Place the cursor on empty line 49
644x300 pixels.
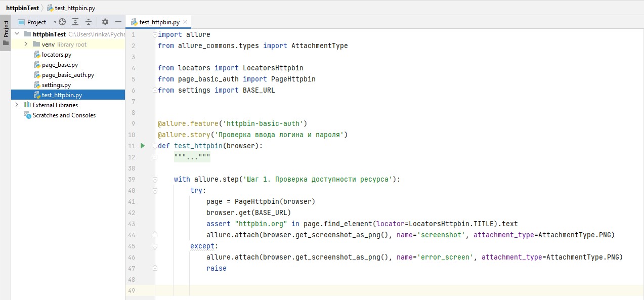[x=354, y=290]
